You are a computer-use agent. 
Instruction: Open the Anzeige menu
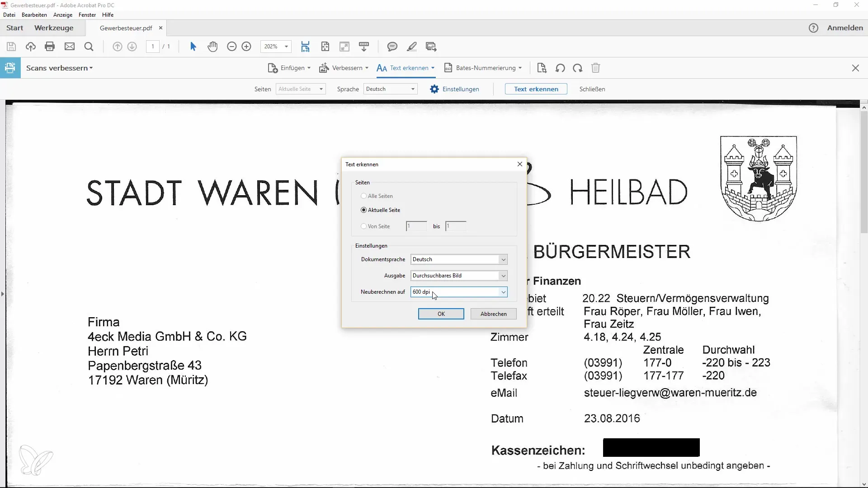[63, 15]
